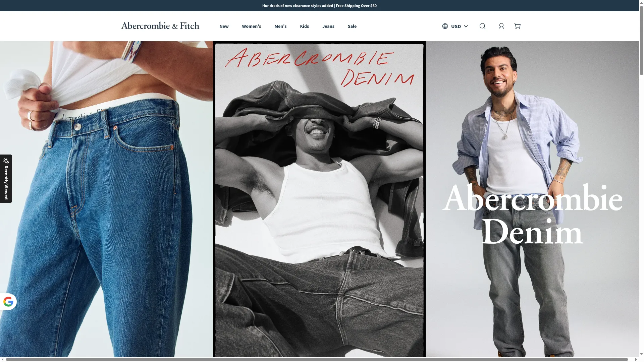The width and height of the screenshot is (644, 362).
Task: Open the New menu
Action: [224, 26]
